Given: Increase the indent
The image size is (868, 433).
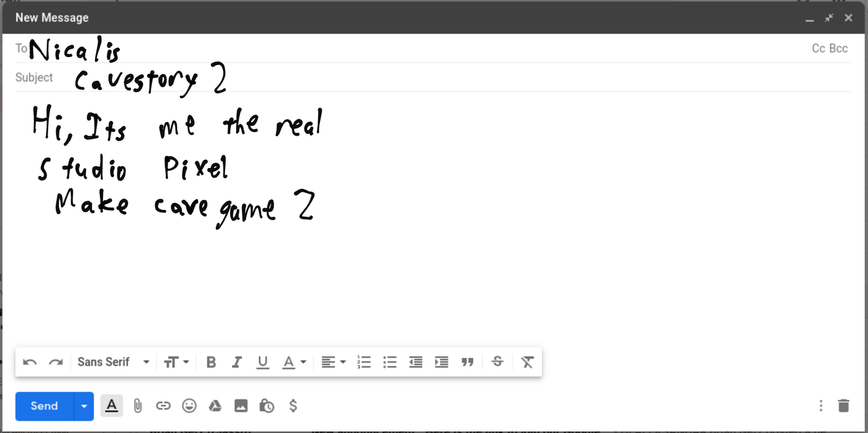Looking at the screenshot, I should (441, 363).
